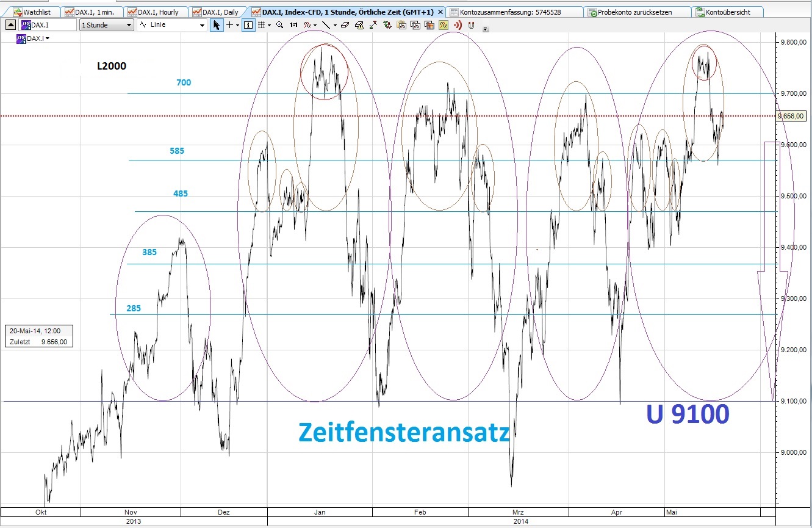The width and height of the screenshot is (812, 528).
Task: Open the indicator wave icon
Action: pos(307,25)
